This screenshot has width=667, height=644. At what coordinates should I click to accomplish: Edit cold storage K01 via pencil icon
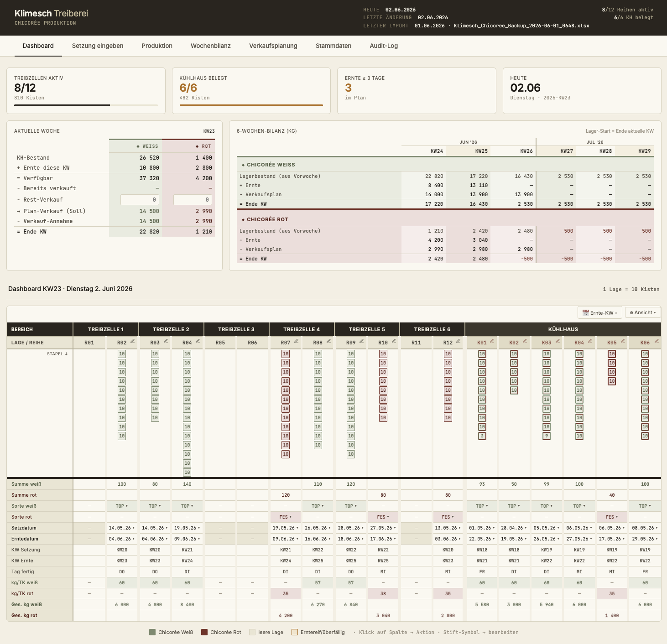[x=492, y=341]
